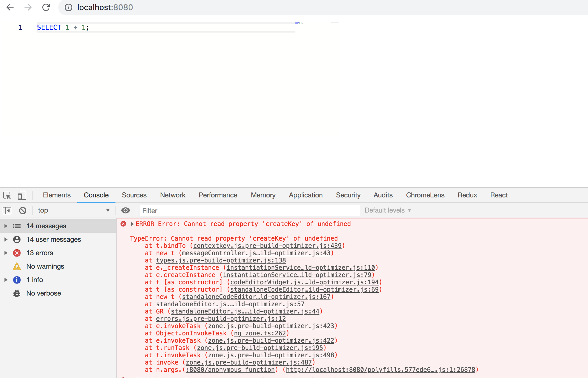View site information icon in address bar
The height and width of the screenshot is (378, 588).
coord(68,7)
